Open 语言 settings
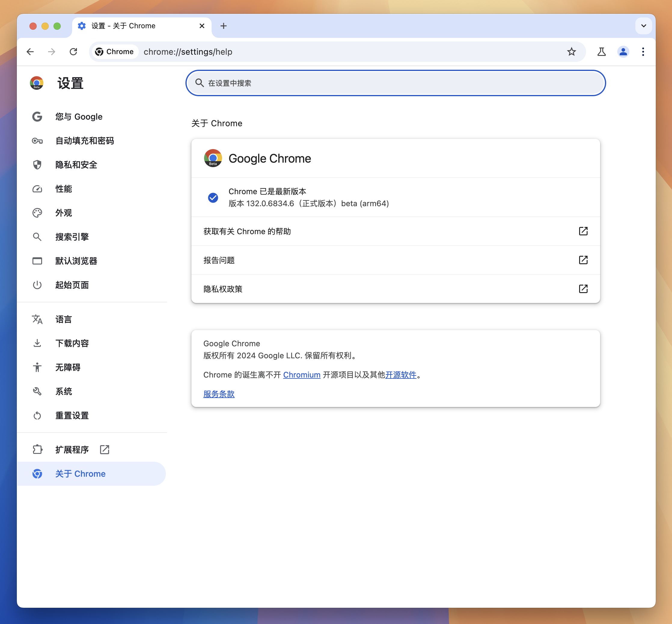 [92, 320]
